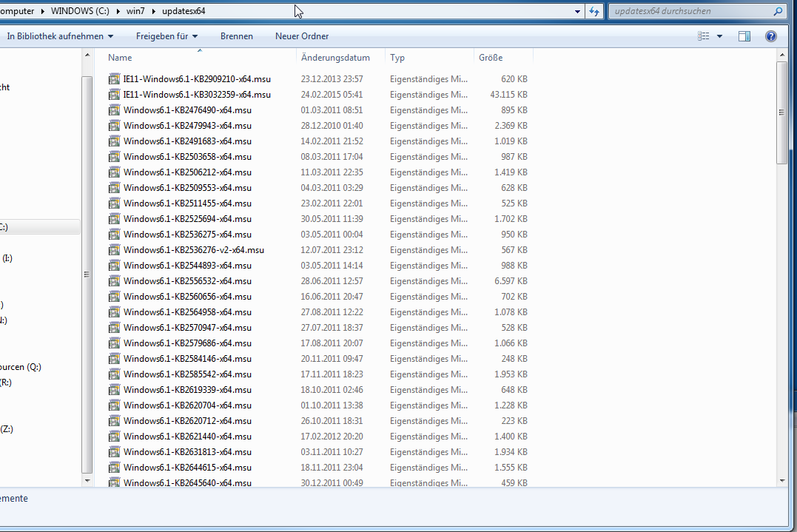The width and height of the screenshot is (797, 532).
Task: Select file name Windows6.1-KB2644615-x64.msu
Action: pos(187,468)
